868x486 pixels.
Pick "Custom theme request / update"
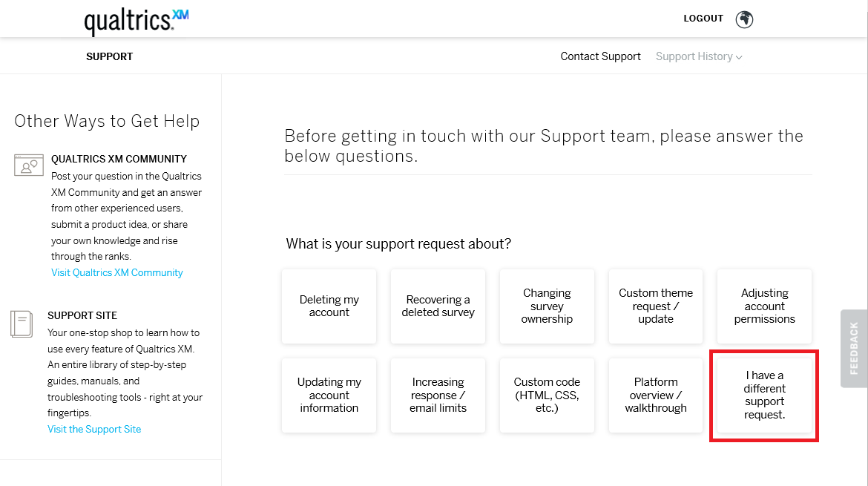(656, 306)
